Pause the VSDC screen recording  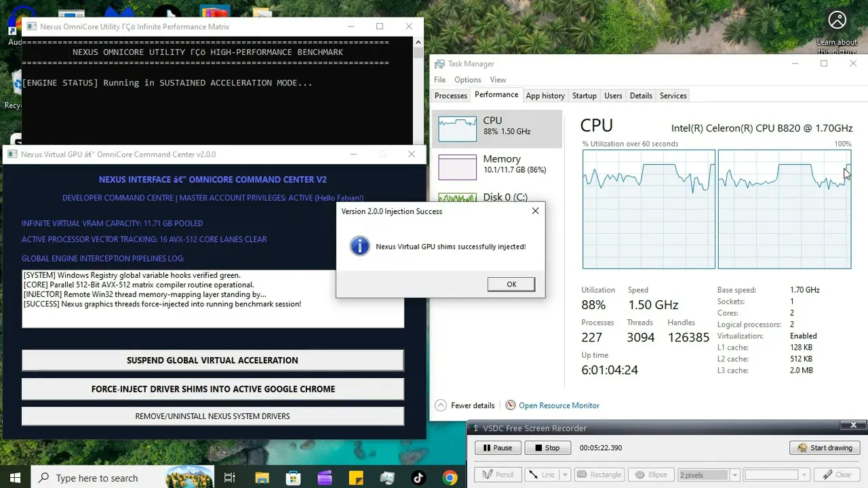click(498, 448)
